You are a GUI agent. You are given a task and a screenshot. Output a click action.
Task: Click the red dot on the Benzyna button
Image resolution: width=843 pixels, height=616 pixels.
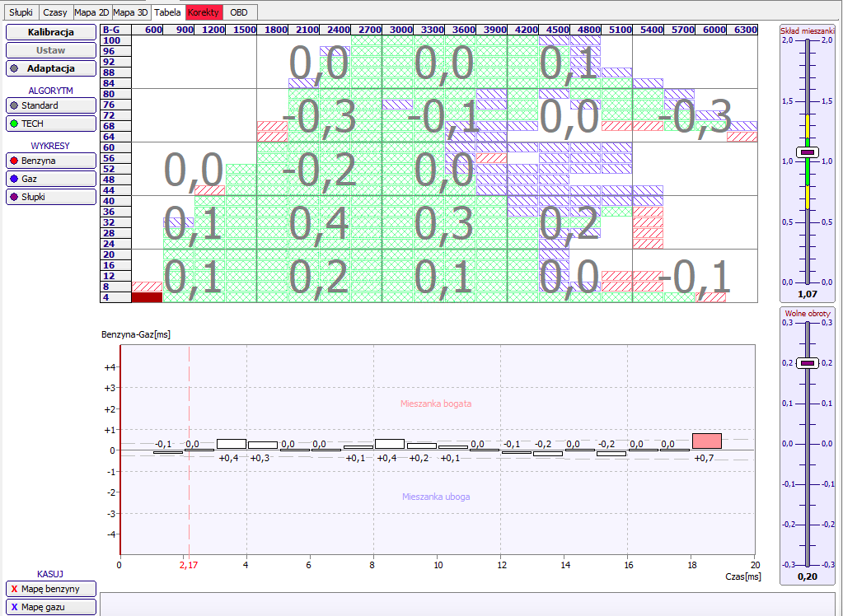13,160
